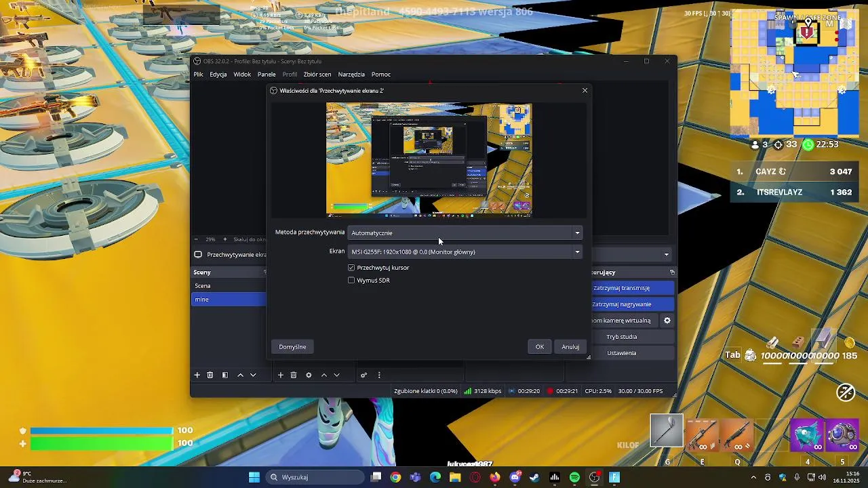Move scene up with arrow icon
The height and width of the screenshot is (488, 868).
[x=240, y=375]
